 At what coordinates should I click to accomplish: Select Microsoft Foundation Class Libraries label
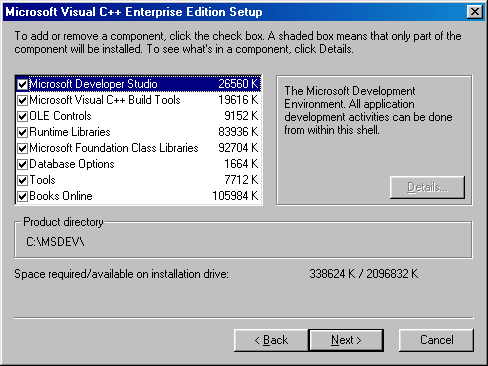114,148
